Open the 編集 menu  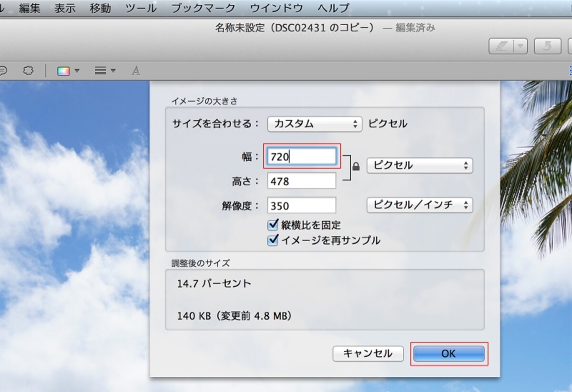tap(30, 8)
